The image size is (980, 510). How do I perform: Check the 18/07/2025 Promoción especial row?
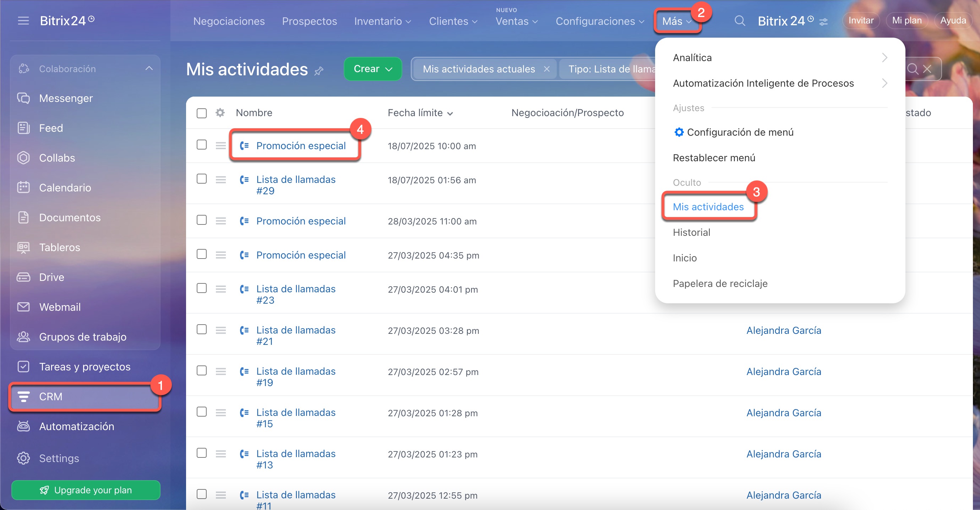pos(202,145)
